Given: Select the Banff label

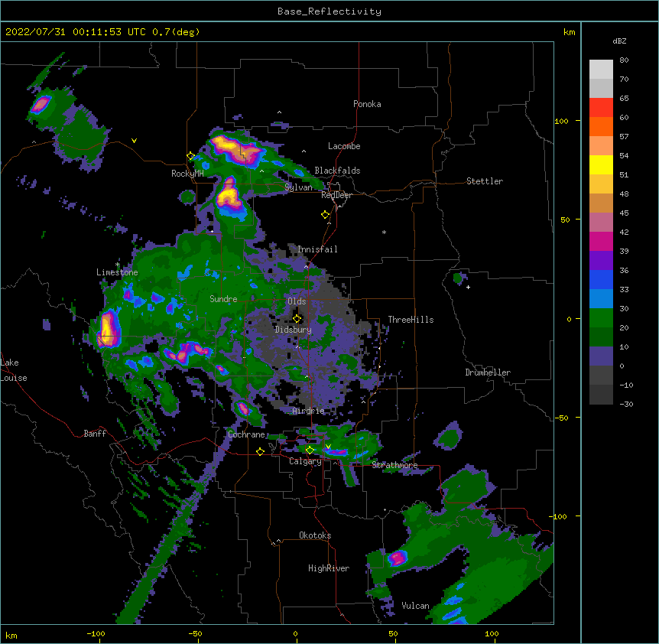Looking at the screenshot, I should [95, 434].
